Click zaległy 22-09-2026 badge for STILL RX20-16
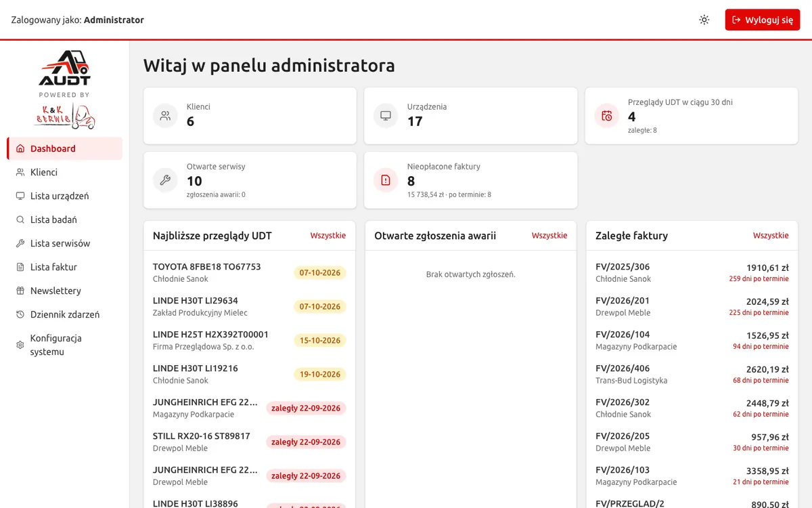Image resolution: width=812 pixels, height=508 pixels. coord(306,442)
